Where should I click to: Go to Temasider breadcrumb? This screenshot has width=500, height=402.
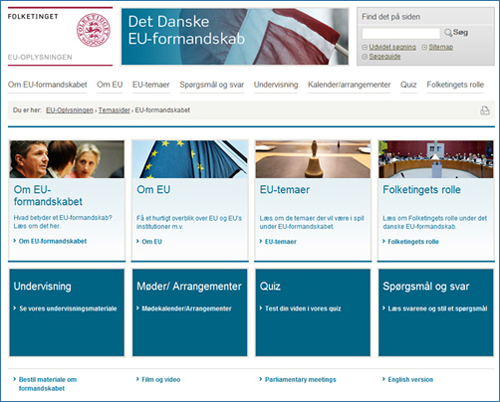(x=114, y=110)
